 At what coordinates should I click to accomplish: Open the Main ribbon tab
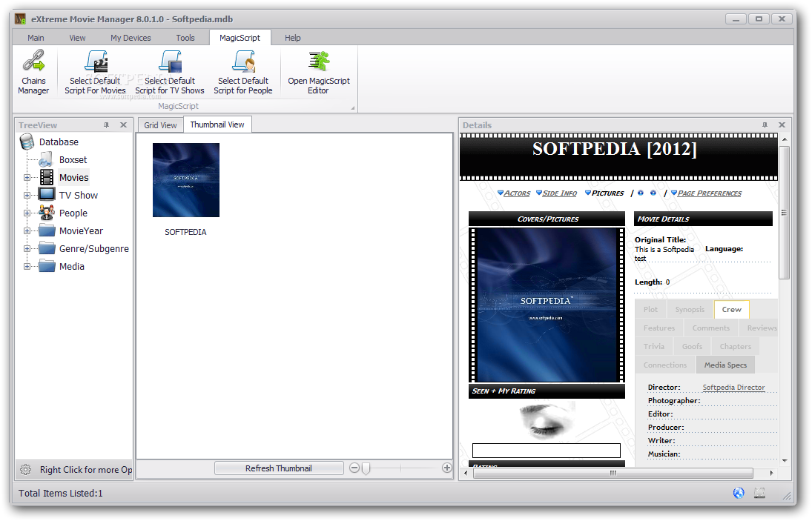click(x=36, y=38)
